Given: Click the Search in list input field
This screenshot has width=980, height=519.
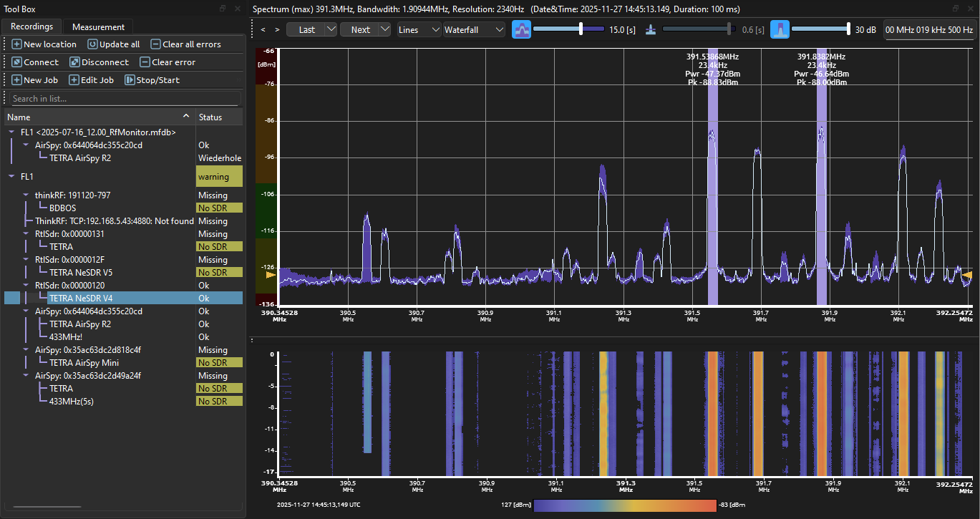Looking at the screenshot, I should click(125, 99).
